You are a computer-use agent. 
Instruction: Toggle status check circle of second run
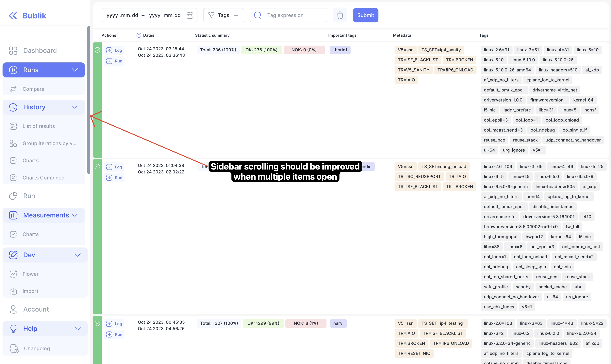(x=97, y=167)
